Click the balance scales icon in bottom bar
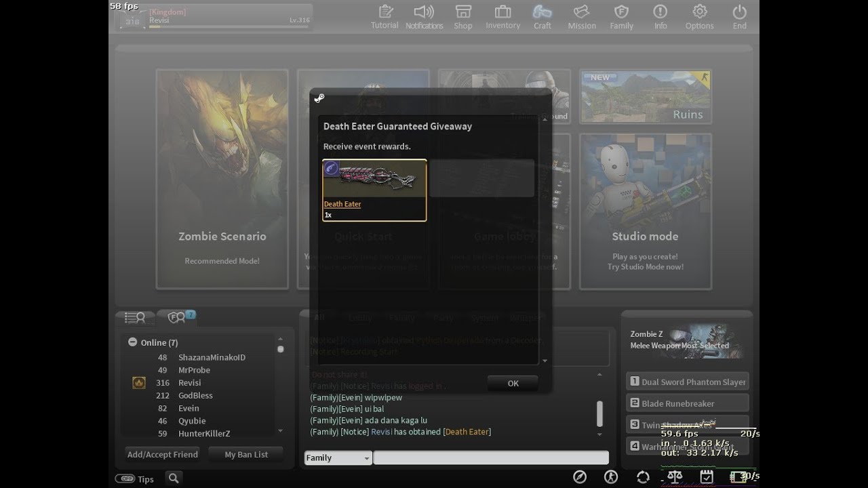Screen dimensions: 868x488 (x=675, y=477)
